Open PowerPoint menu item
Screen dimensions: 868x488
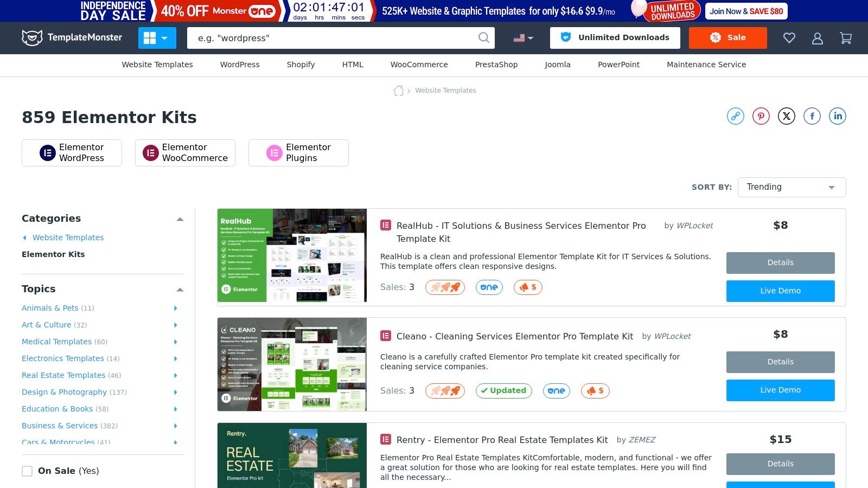[618, 65]
